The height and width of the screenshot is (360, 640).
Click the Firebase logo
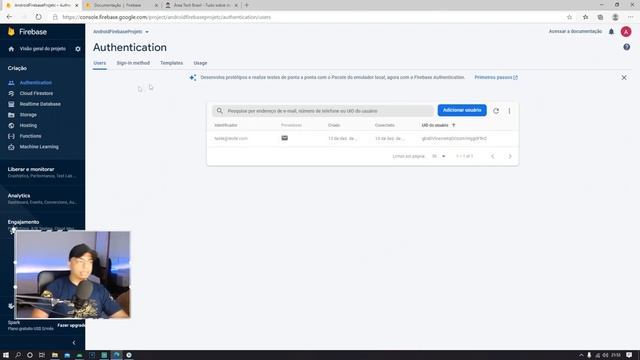coord(27,32)
